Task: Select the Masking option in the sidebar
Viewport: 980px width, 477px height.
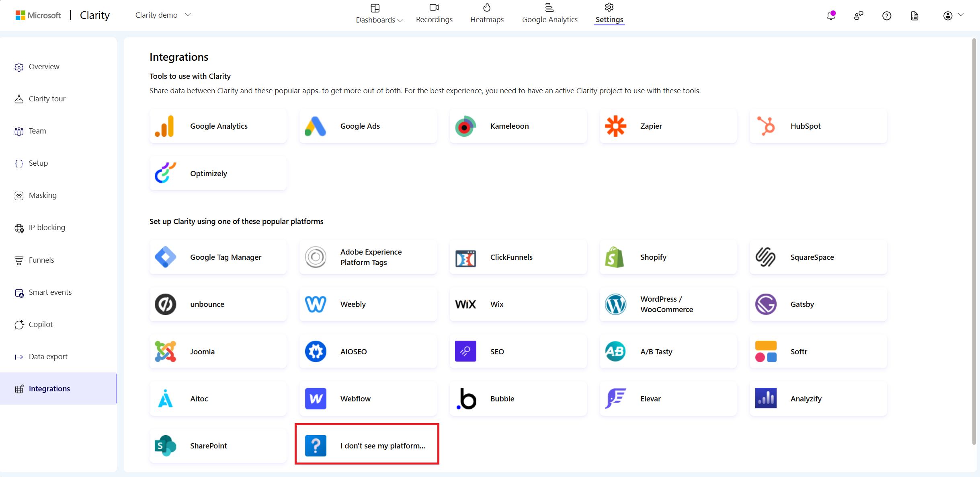Action: [42, 195]
